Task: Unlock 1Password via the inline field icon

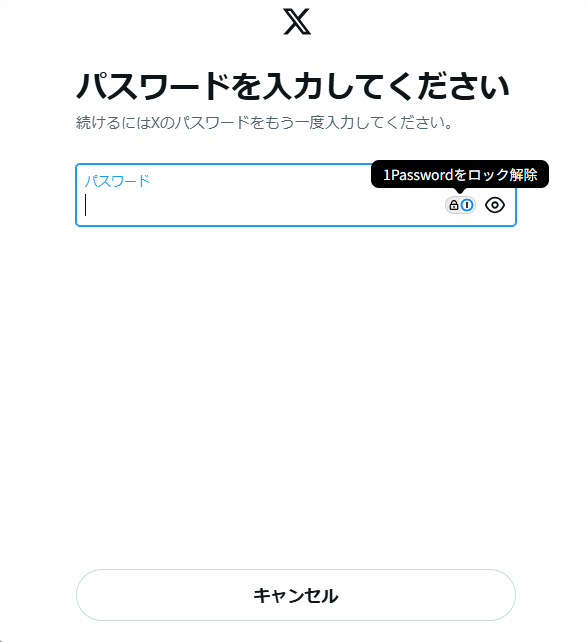Action: [x=460, y=205]
